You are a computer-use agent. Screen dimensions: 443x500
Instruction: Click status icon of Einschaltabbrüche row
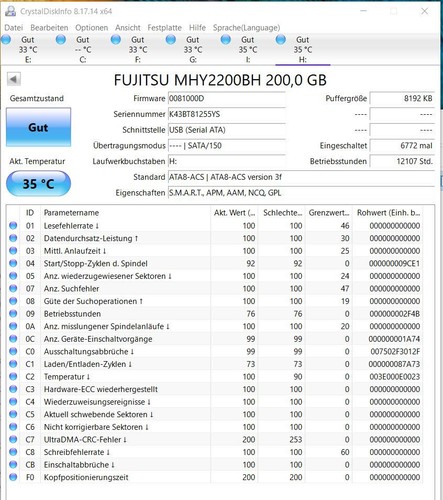tap(13, 465)
